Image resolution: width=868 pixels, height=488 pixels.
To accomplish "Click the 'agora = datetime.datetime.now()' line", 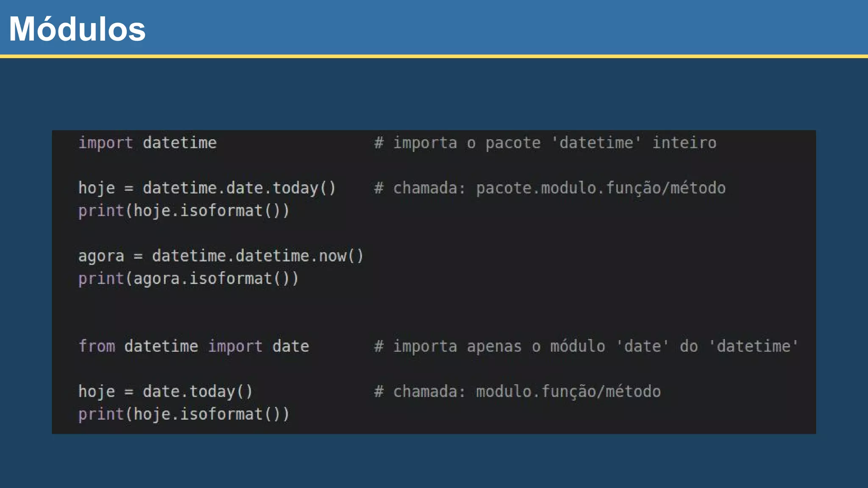I will pos(221,256).
